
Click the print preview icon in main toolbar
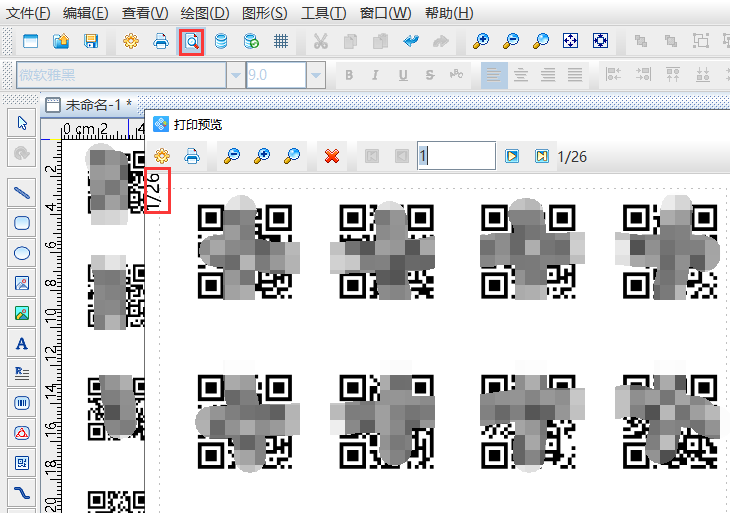191,41
